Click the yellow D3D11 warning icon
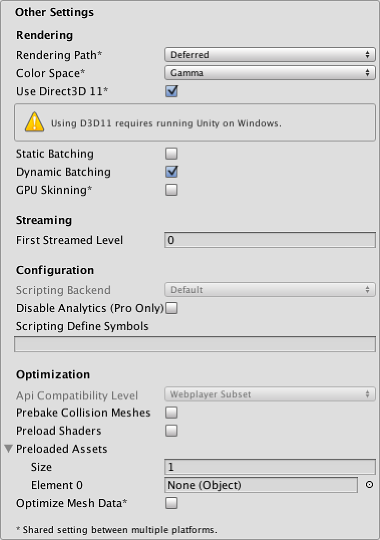The image size is (380, 540). pyautogui.click(x=34, y=122)
